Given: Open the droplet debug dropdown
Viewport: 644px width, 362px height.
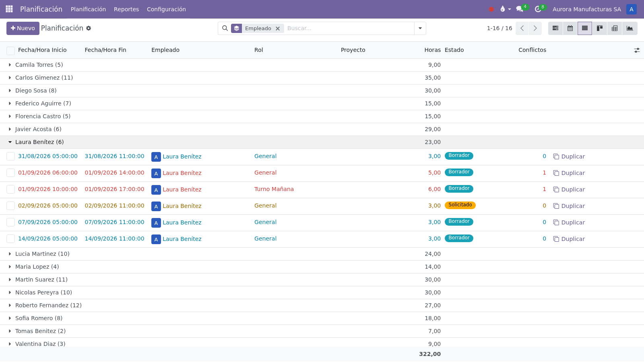Looking at the screenshot, I should (505, 9).
